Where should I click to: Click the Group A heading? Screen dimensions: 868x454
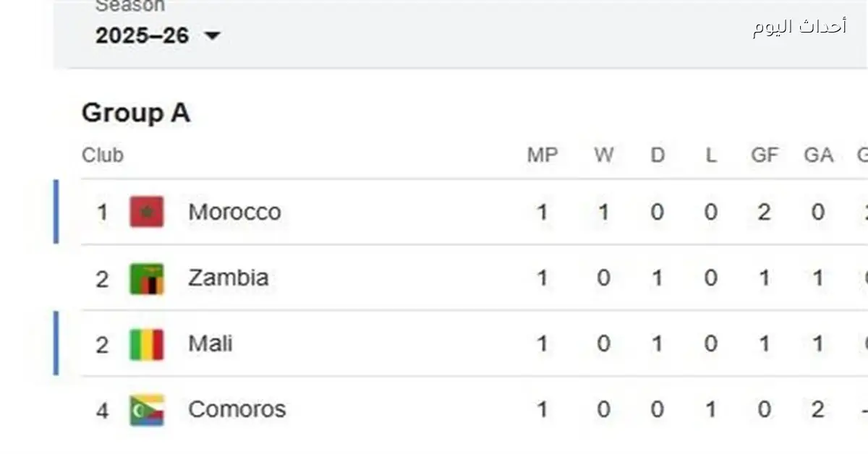click(x=136, y=113)
